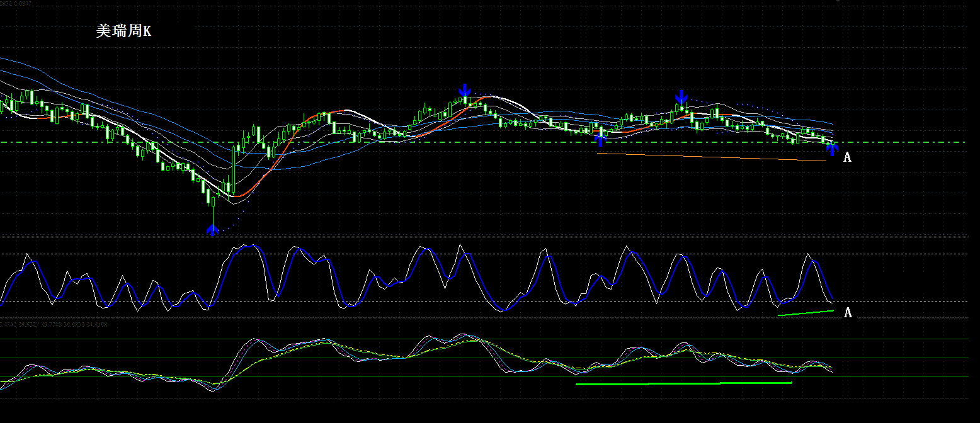Click the blue down arrow at the first peak

465,90
